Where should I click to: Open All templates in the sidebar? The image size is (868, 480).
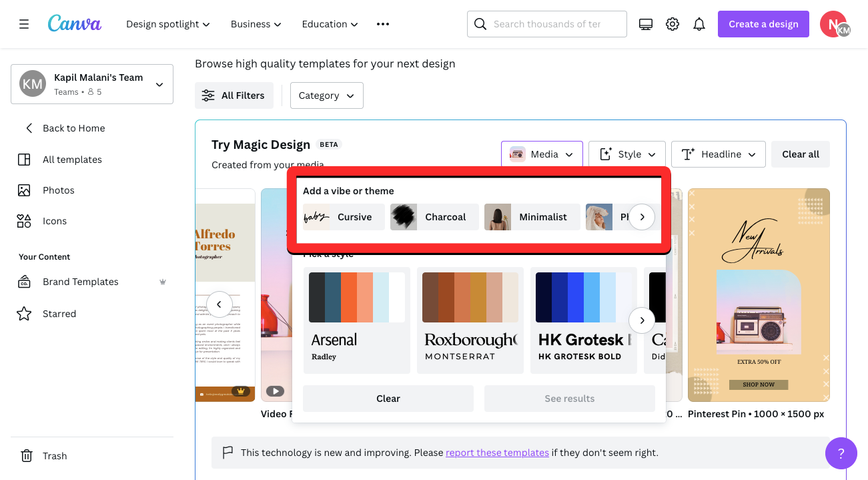point(72,160)
